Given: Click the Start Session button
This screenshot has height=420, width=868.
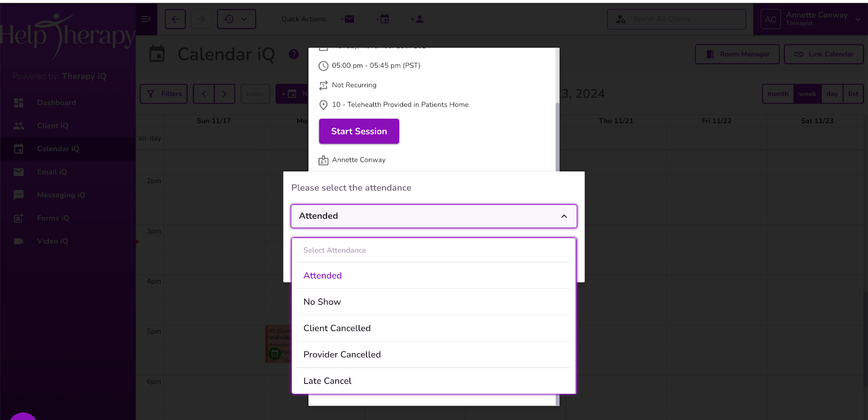Looking at the screenshot, I should tap(359, 131).
